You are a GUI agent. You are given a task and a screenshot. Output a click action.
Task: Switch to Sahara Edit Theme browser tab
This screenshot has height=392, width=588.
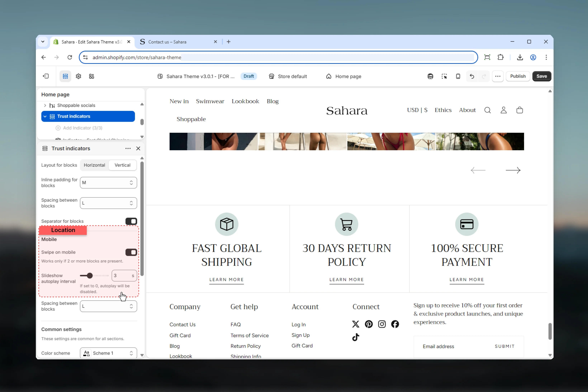(x=92, y=42)
